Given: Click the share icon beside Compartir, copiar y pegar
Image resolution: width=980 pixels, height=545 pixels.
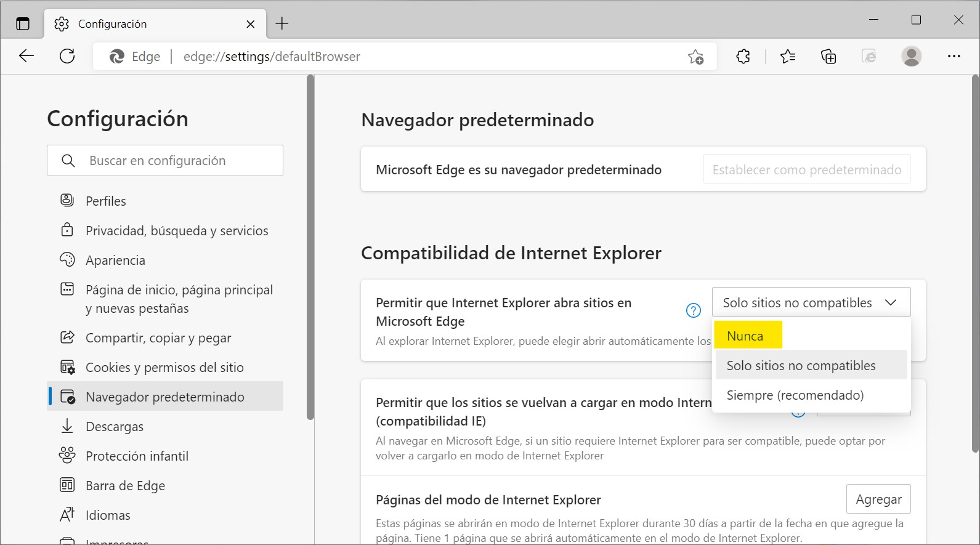Looking at the screenshot, I should [x=67, y=337].
